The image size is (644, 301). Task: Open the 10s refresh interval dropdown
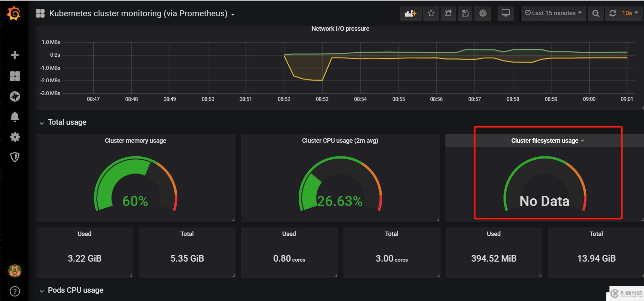[x=630, y=13]
